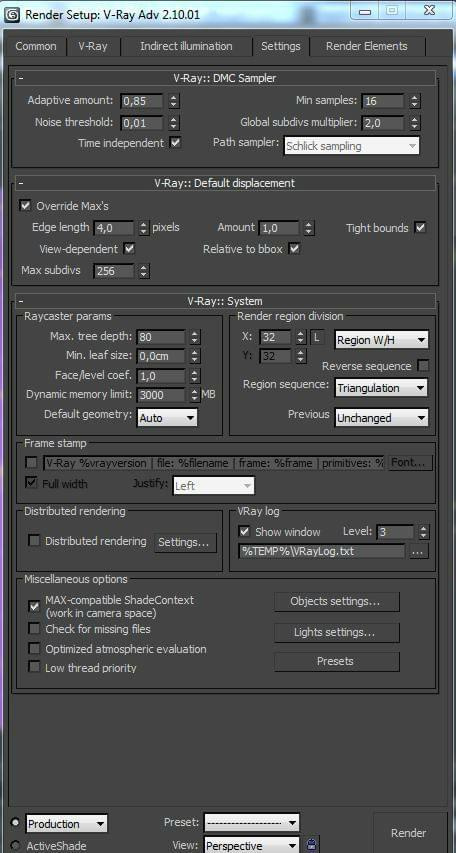This screenshot has height=853, width=456.
Task: Switch to the V-Ray tab
Action: coord(93,46)
